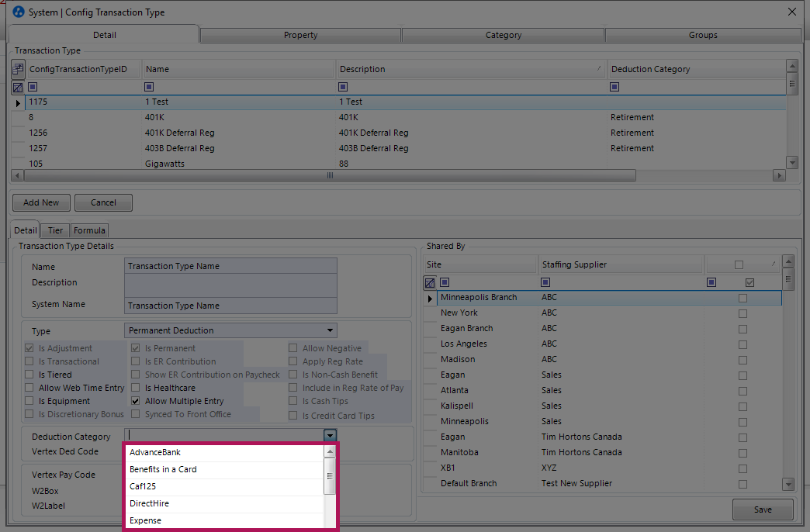
Task: Click filter icon under Description column
Action: [344, 87]
